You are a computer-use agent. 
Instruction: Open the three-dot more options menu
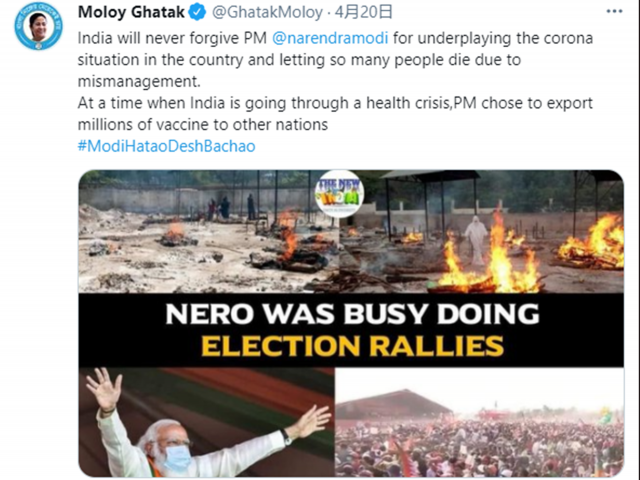click(x=614, y=12)
